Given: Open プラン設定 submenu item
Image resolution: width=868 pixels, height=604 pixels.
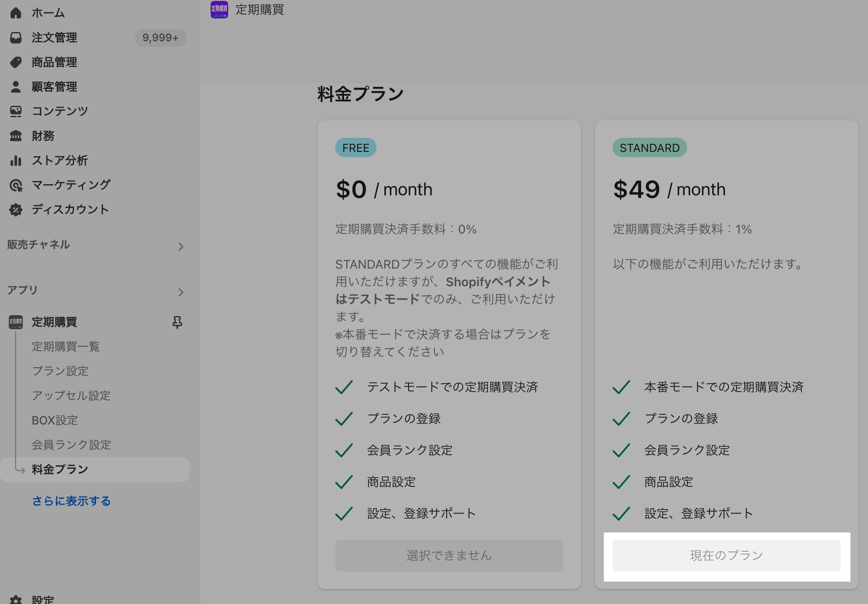Looking at the screenshot, I should [60, 371].
